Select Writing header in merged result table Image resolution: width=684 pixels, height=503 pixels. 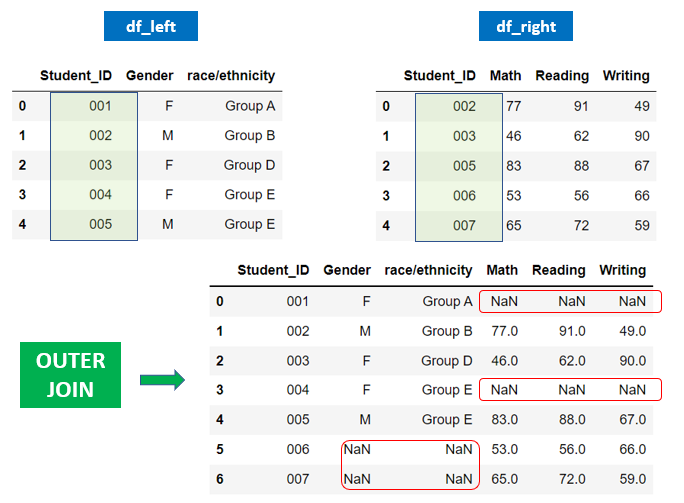pos(623,270)
